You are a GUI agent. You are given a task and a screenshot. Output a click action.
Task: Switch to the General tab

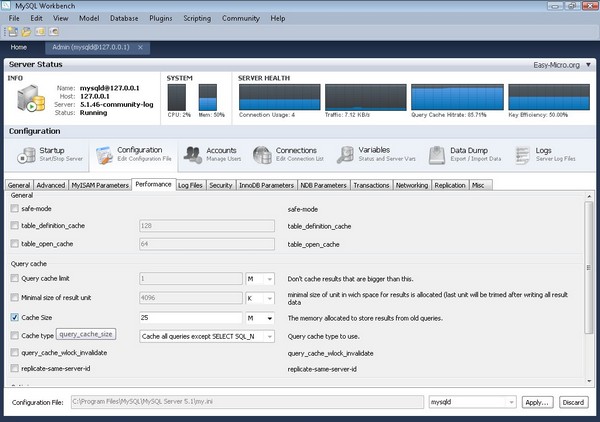(x=19, y=185)
